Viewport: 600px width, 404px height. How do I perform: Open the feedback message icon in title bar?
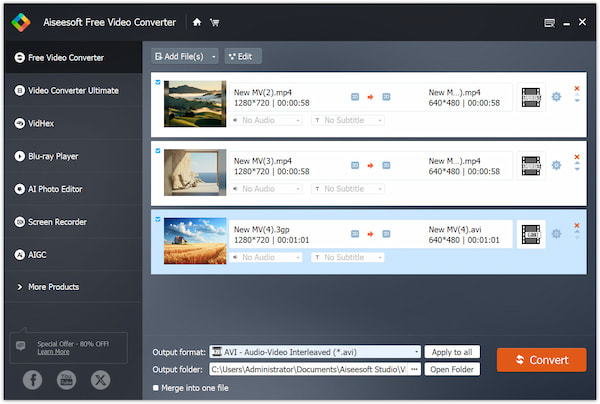[549, 23]
